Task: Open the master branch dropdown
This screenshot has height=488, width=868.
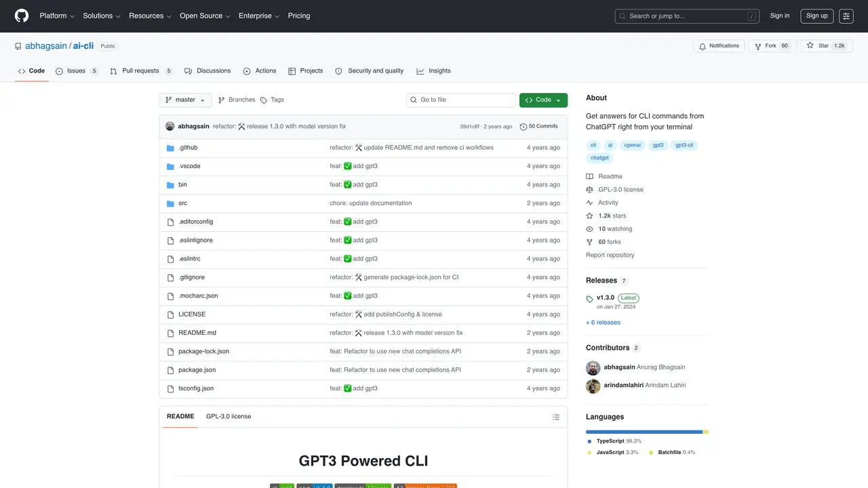Action: point(185,100)
